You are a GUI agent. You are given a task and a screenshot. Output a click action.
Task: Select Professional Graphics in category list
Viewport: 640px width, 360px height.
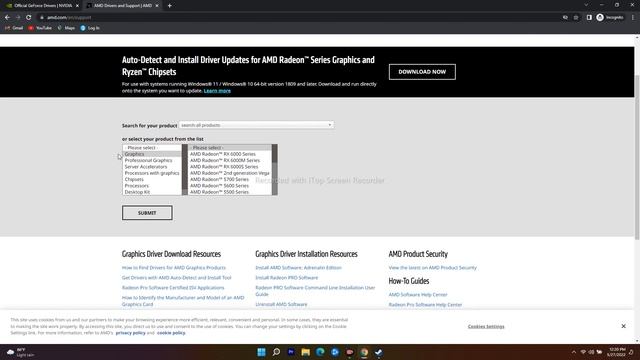pyautogui.click(x=152, y=160)
